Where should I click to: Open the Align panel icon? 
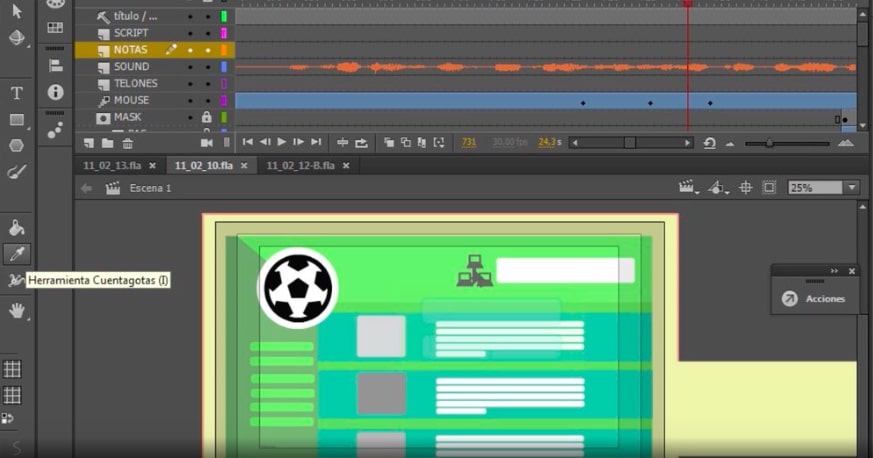coord(55,66)
